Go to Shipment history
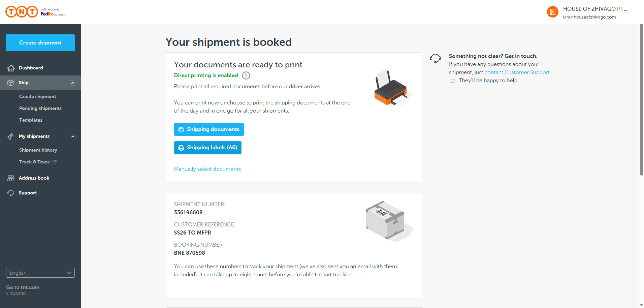 coord(38,150)
